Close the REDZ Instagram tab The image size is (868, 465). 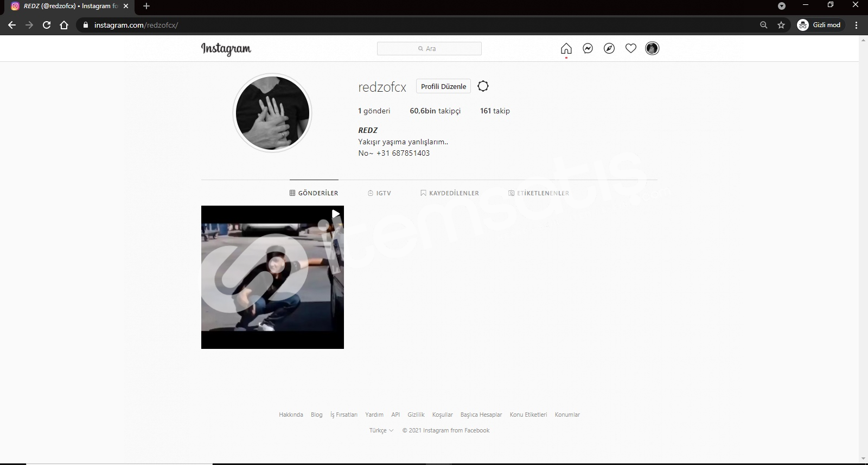point(126,6)
